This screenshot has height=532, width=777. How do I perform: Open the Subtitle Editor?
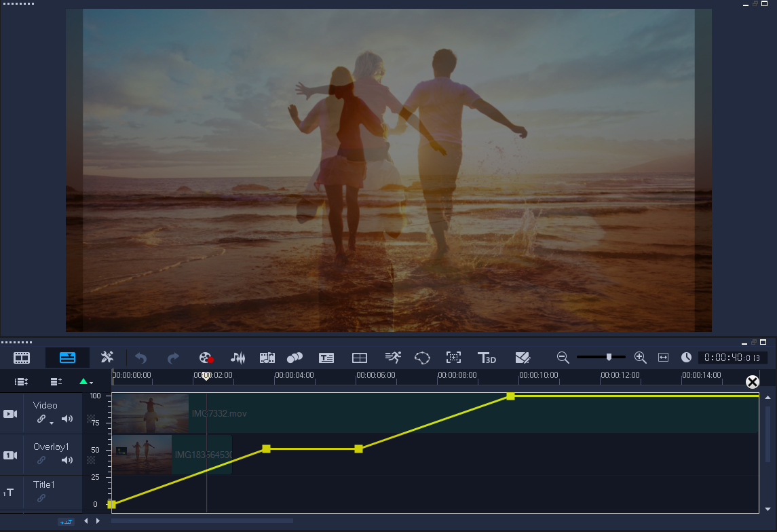326,358
